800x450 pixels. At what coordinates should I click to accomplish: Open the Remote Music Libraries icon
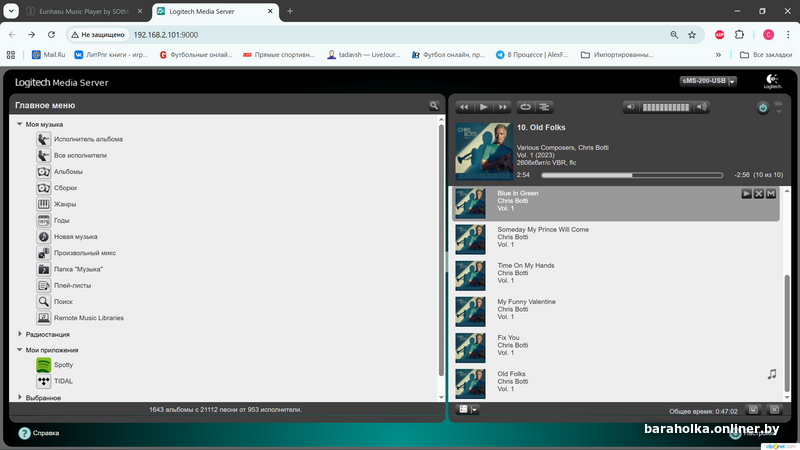(43, 318)
